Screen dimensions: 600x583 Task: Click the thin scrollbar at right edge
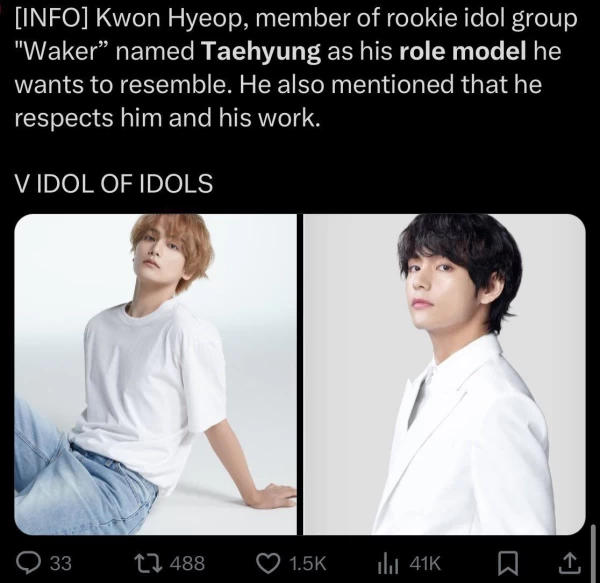click(593, 554)
